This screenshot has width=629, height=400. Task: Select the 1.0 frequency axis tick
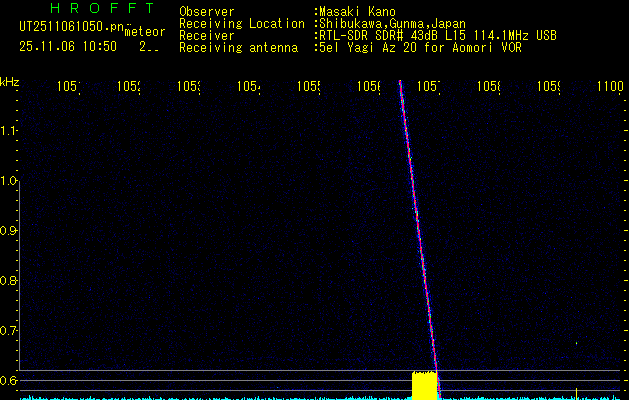click(9, 181)
